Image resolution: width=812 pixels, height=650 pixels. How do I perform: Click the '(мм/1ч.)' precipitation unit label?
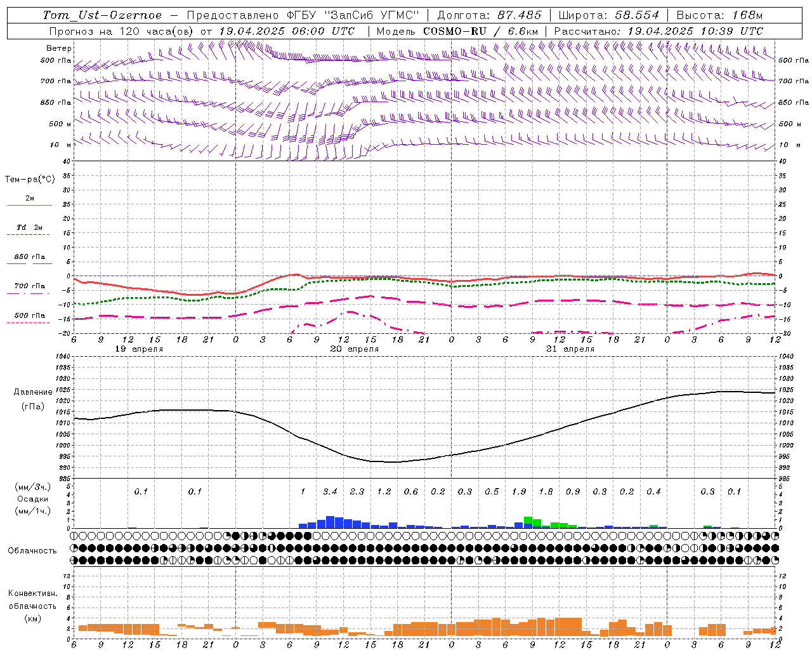[32, 511]
